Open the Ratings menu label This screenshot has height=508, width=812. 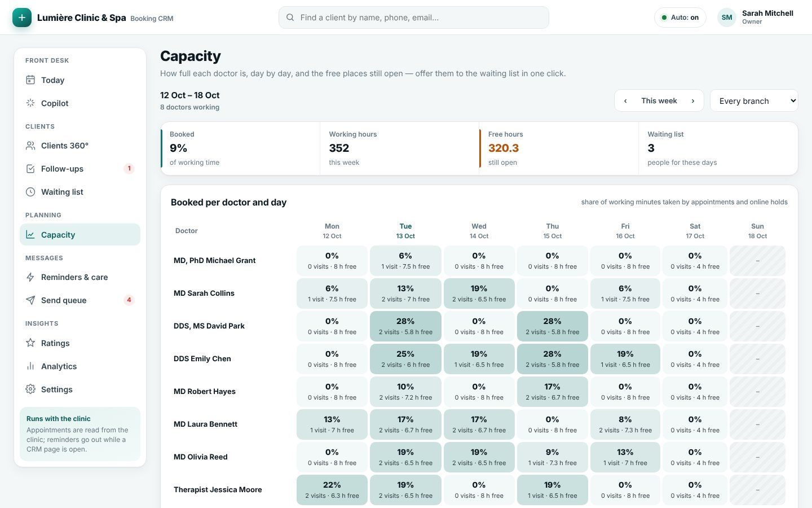(55, 343)
